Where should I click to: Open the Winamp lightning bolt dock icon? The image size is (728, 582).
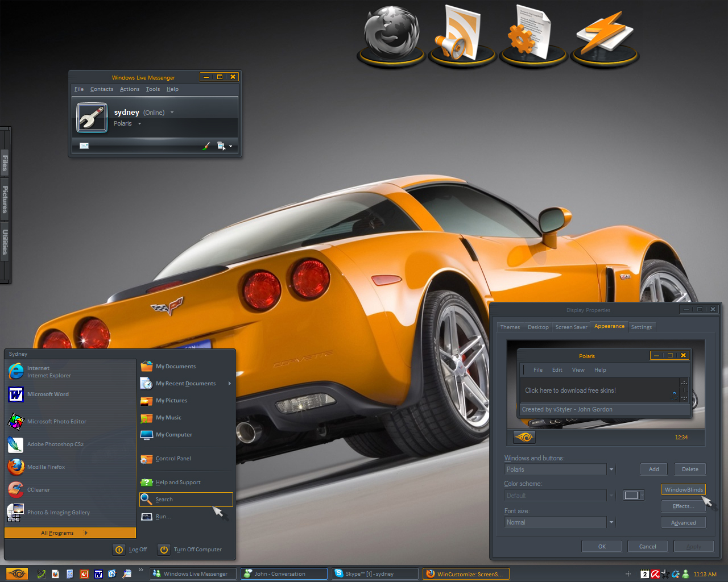(605, 33)
